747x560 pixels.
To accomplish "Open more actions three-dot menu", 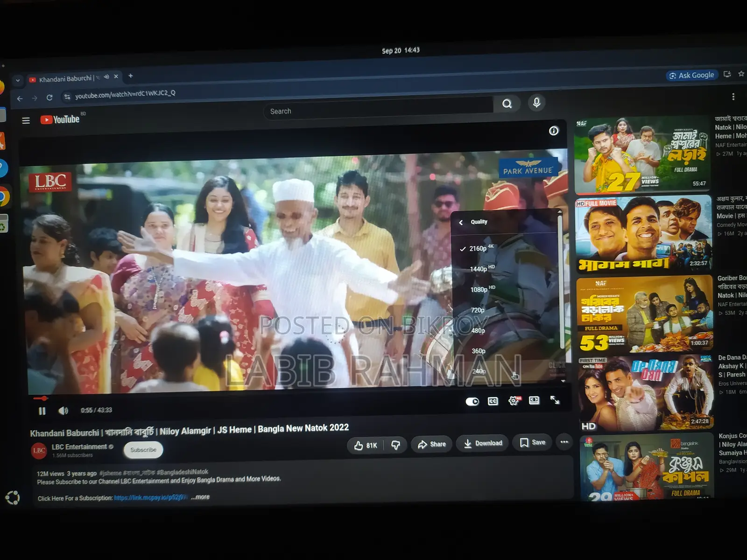I will pos(564,441).
